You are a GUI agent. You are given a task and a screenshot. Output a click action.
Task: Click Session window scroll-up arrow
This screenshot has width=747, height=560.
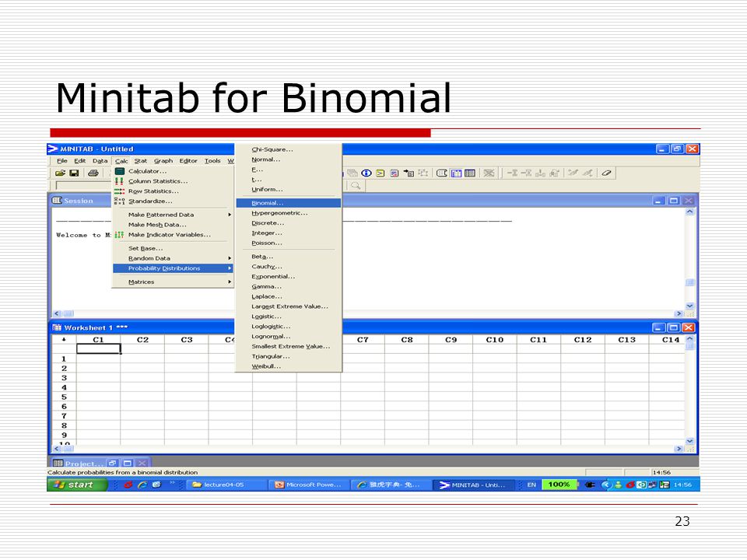(690, 212)
